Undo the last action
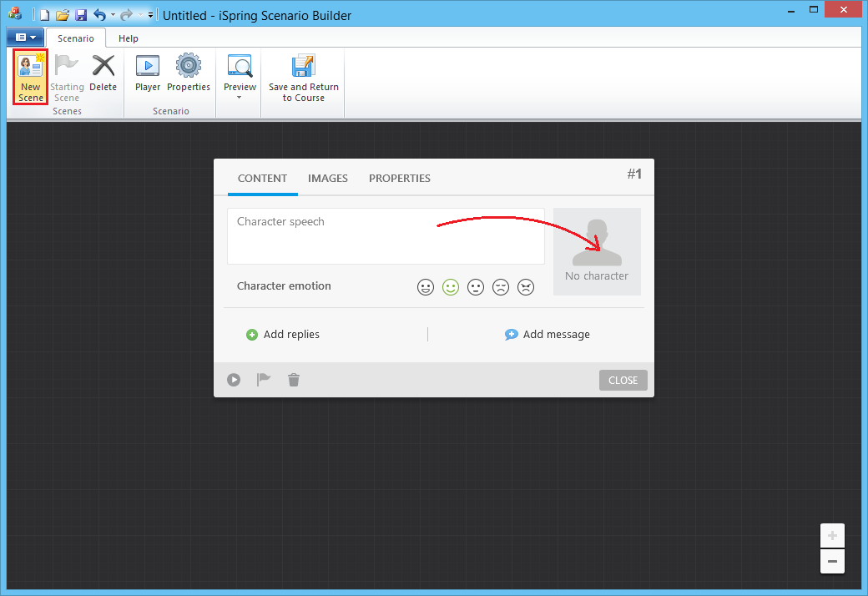868x596 pixels. [99, 15]
